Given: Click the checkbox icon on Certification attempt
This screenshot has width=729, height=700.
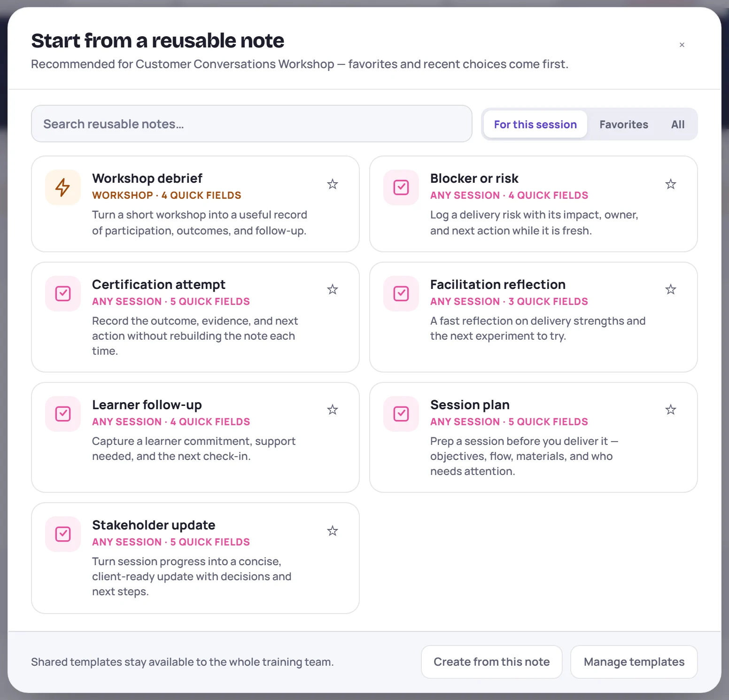Looking at the screenshot, I should click(x=63, y=294).
